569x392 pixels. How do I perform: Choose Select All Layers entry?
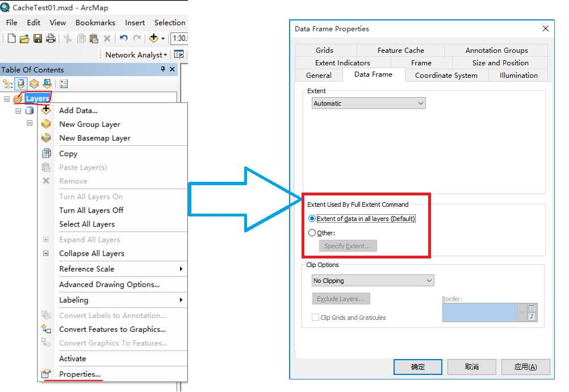(112, 224)
